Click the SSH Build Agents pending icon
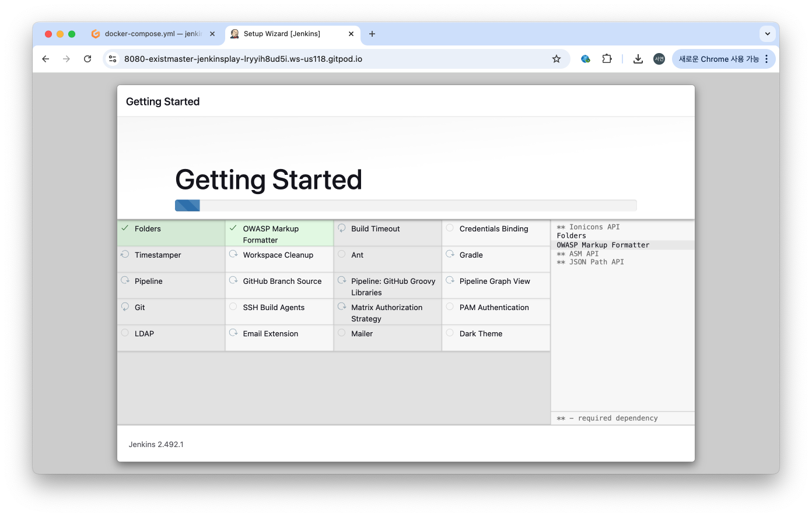This screenshot has height=517, width=812. (x=233, y=307)
